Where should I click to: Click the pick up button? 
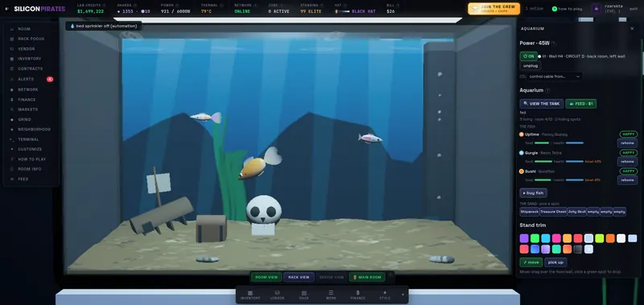click(x=555, y=262)
